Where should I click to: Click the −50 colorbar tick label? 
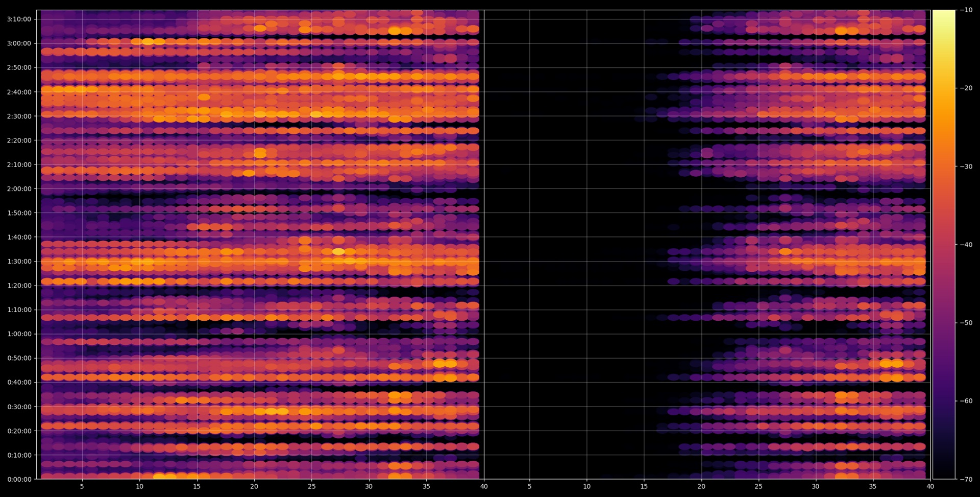coord(966,323)
